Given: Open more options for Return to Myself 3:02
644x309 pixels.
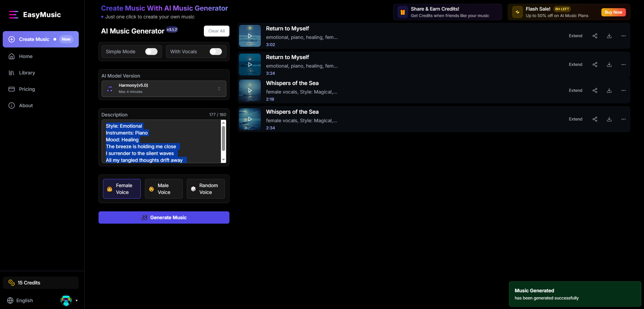Looking at the screenshot, I should pyautogui.click(x=624, y=36).
